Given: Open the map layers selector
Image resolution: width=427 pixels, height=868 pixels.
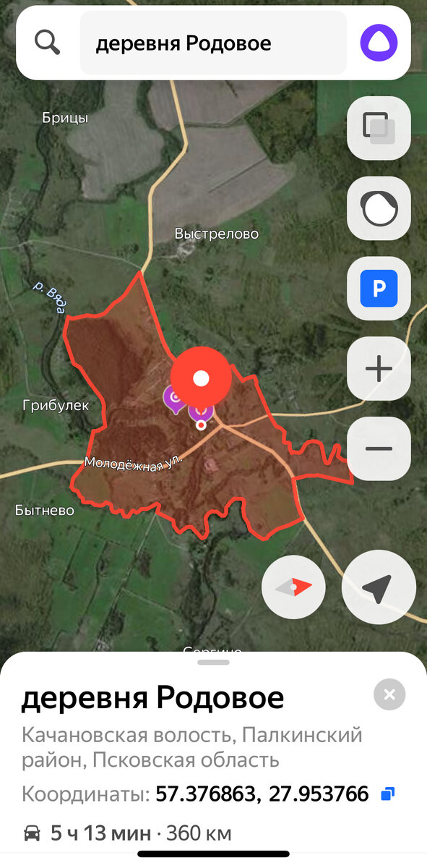Looking at the screenshot, I should coord(379,128).
